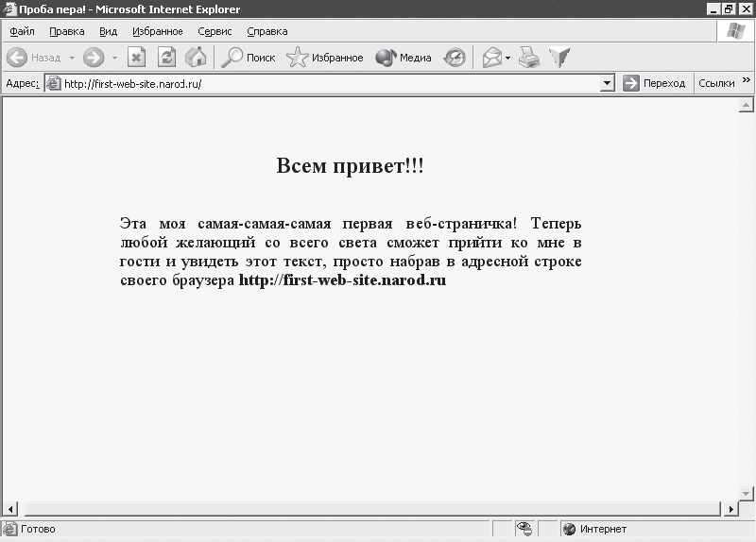This screenshot has height=542, width=756.
Task: Show browsing History using the clock icon
Action: click(x=455, y=58)
